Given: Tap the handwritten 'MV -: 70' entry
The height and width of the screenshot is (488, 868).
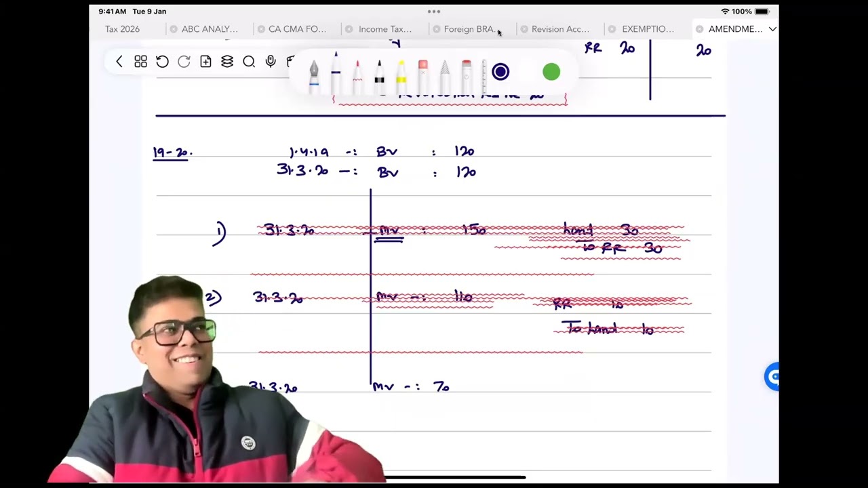Looking at the screenshot, I should (411, 387).
